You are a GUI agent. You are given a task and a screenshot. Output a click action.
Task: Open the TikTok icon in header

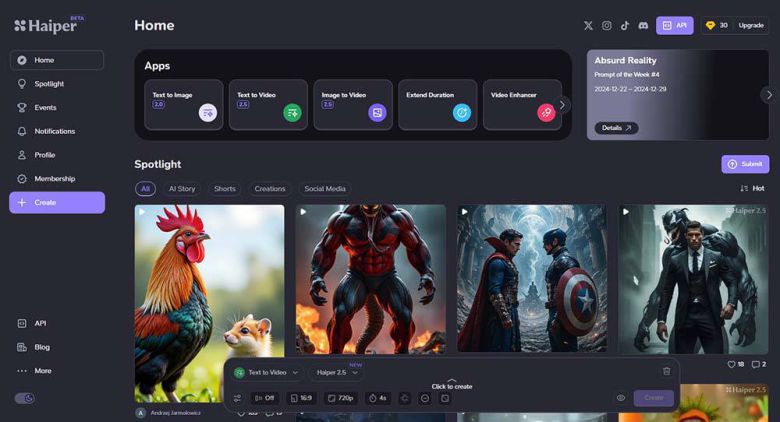625,25
